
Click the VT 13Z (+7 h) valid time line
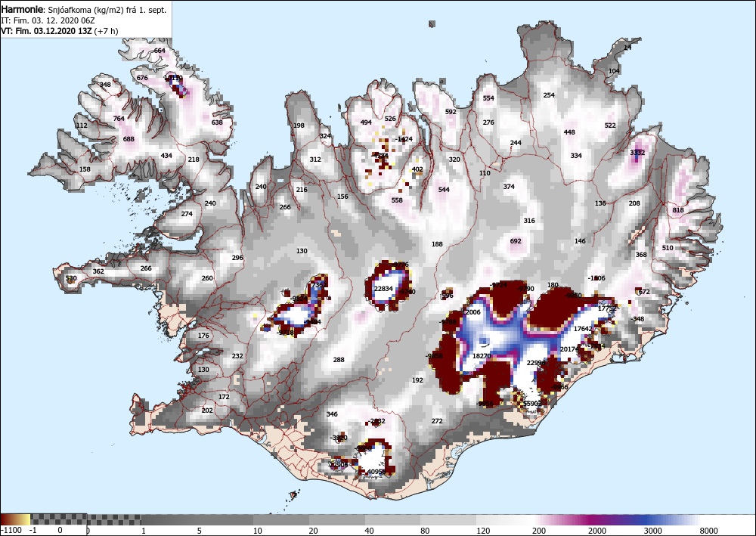60,31
